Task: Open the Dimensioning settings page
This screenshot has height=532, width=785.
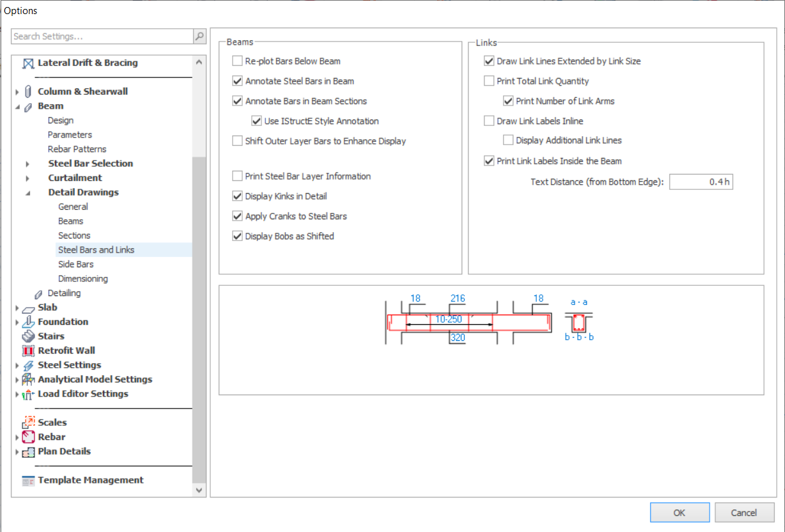Action: point(82,279)
